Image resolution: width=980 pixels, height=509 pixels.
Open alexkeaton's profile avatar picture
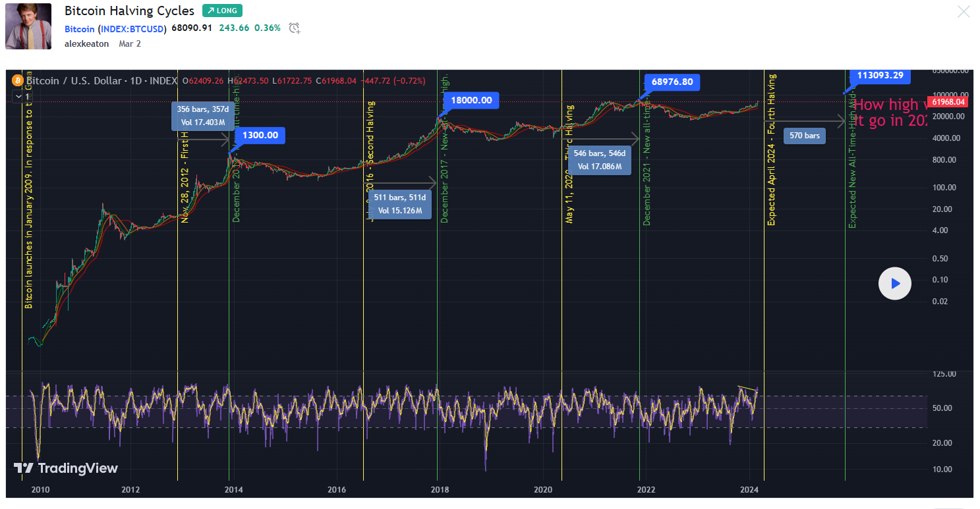[x=28, y=26]
